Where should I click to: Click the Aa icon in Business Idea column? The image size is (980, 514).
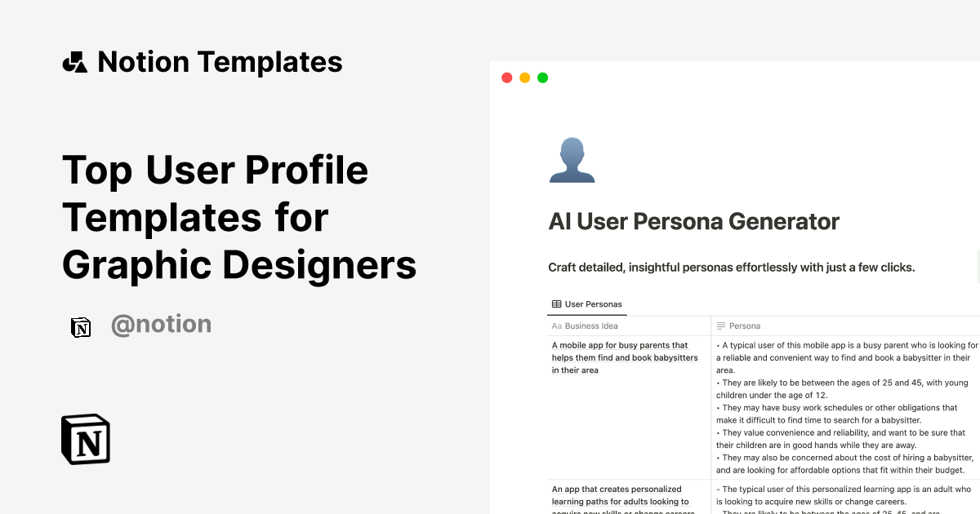(x=557, y=326)
